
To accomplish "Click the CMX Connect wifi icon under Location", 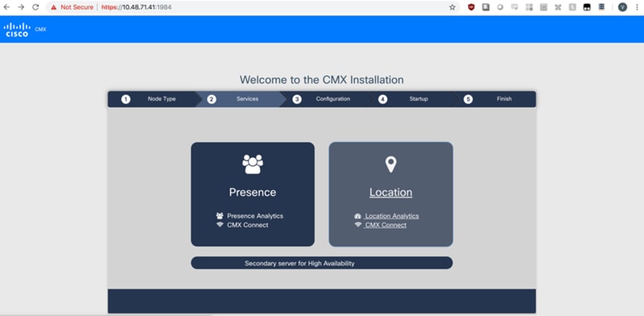I will pos(358,225).
